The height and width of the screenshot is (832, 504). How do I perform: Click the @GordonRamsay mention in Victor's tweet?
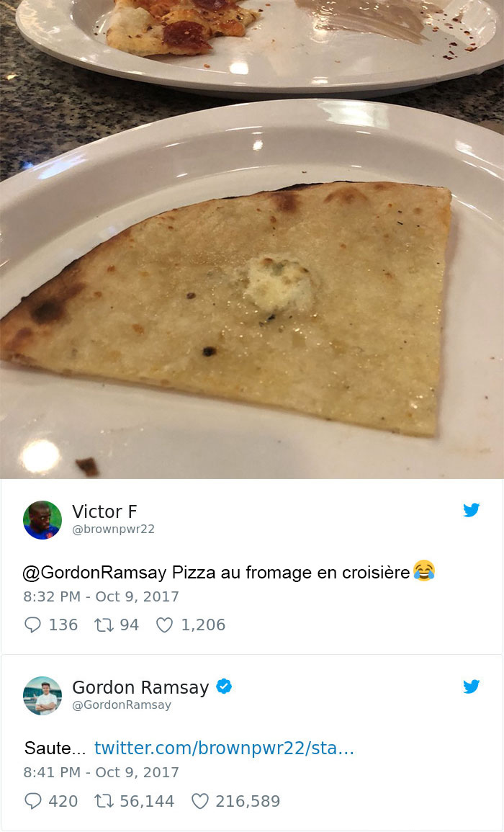tap(94, 573)
